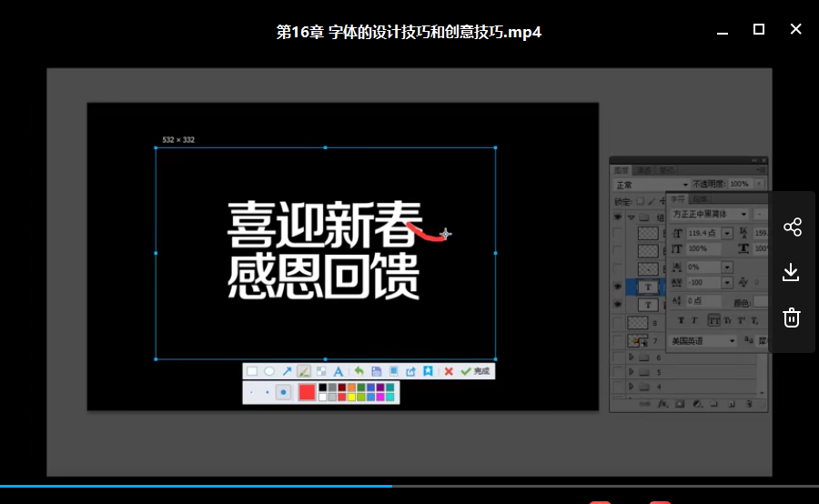This screenshot has width=819, height=504.
Task: Open the 119.4 点 font size dropdown
Action: click(x=727, y=233)
